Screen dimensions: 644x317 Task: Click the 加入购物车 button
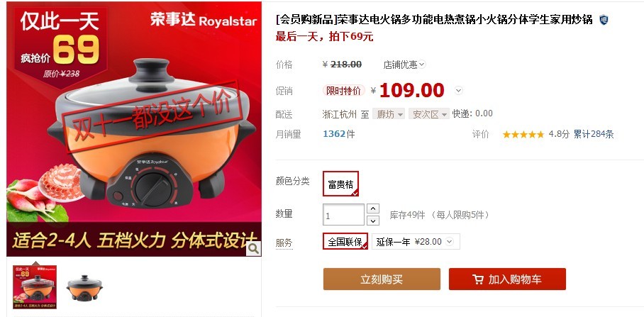coord(507,279)
